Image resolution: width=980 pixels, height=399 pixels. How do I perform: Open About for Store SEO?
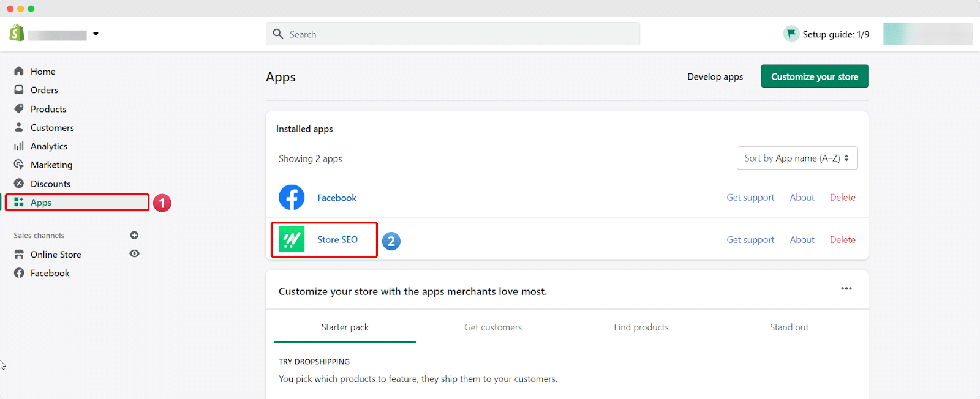(802, 240)
